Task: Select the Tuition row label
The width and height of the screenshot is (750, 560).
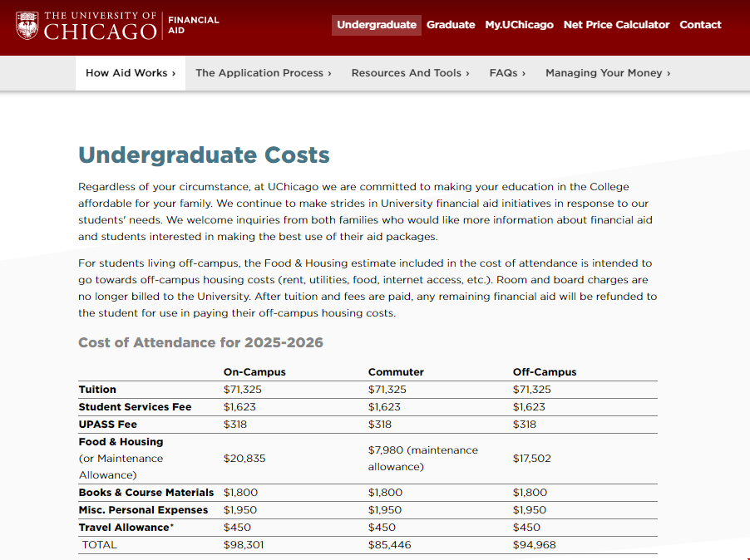Action: [96, 389]
